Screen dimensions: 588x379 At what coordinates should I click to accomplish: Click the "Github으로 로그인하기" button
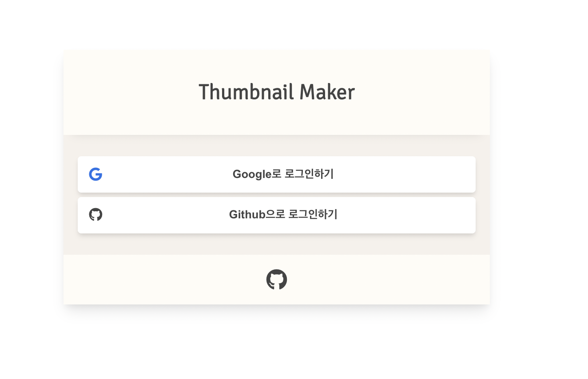click(x=276, y=215)
